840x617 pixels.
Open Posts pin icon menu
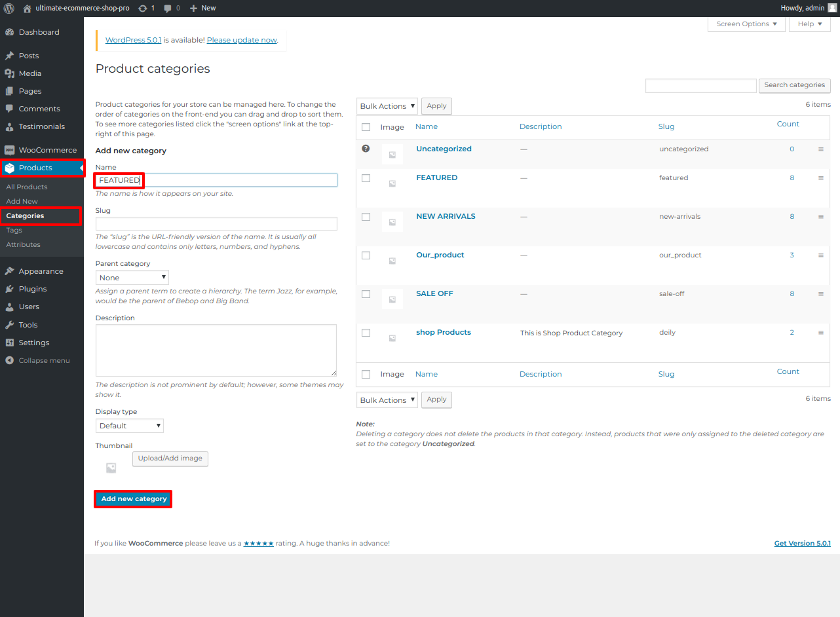[x=9, y=56]
